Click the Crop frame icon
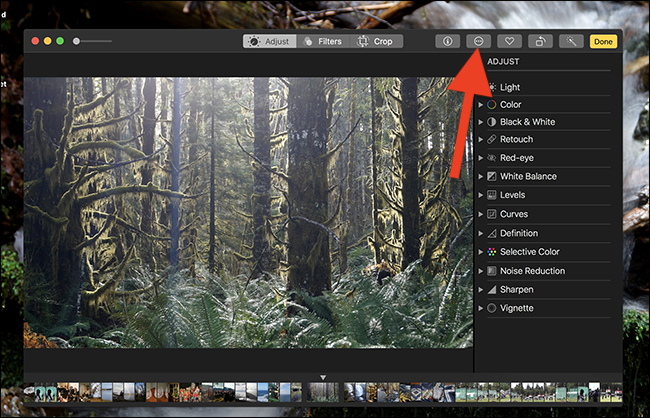The image size is (650, 418). 363,41
